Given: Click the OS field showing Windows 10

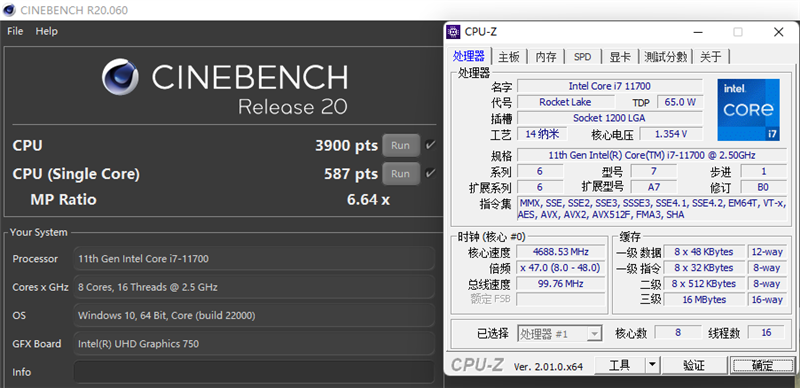Looking at the screenshot, I should click(254, 316).
